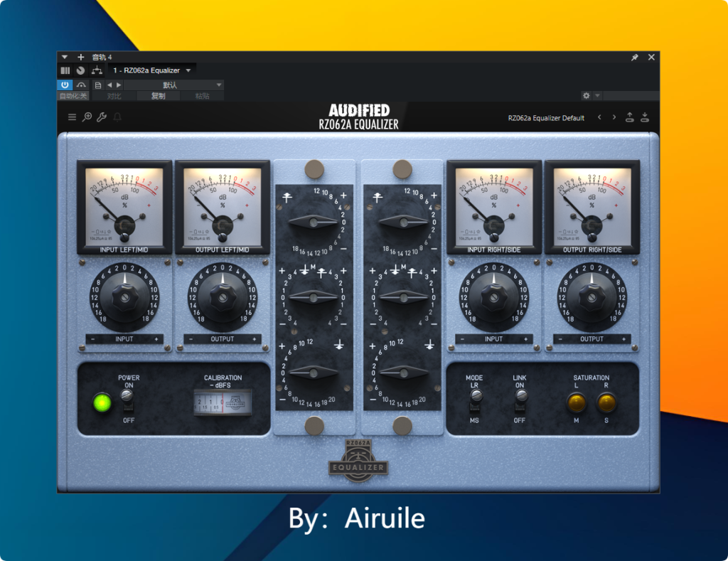Open the 默认 preset dropdown

tap(173, 85)
